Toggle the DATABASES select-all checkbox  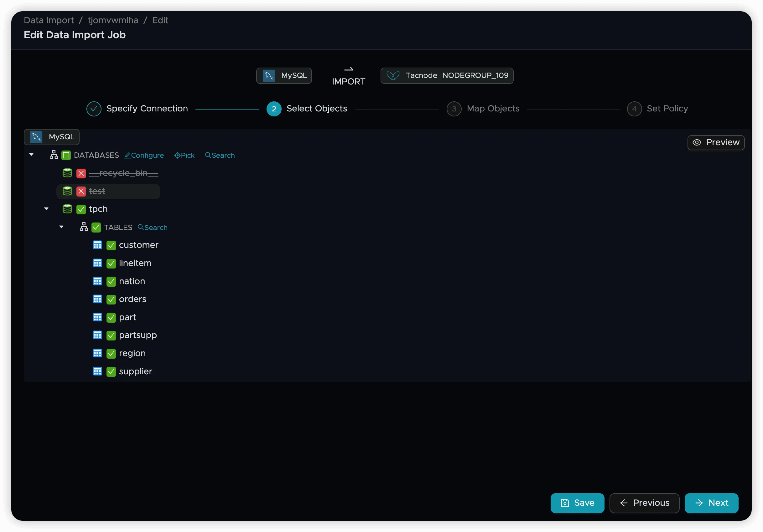(66, 155)
